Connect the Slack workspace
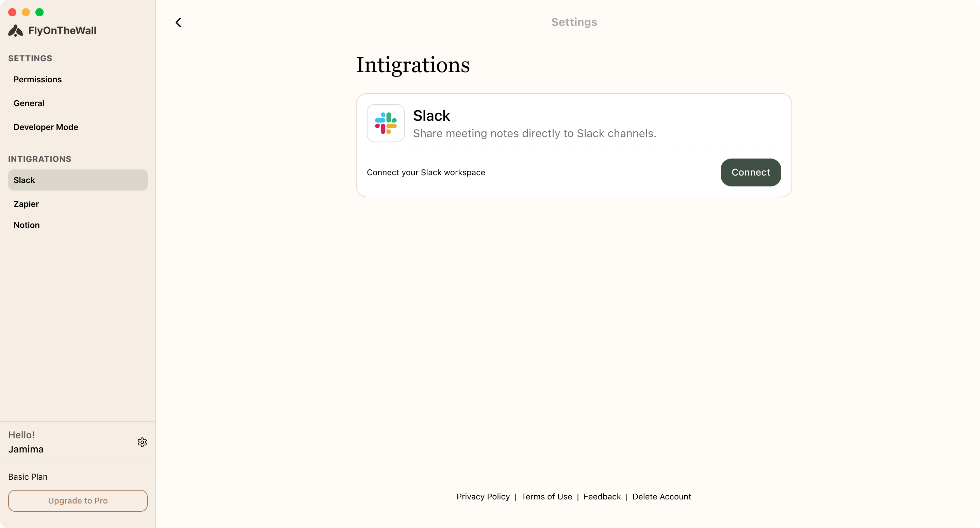The width and height of the screenshot is (980, 528). [x=750, y=172]
